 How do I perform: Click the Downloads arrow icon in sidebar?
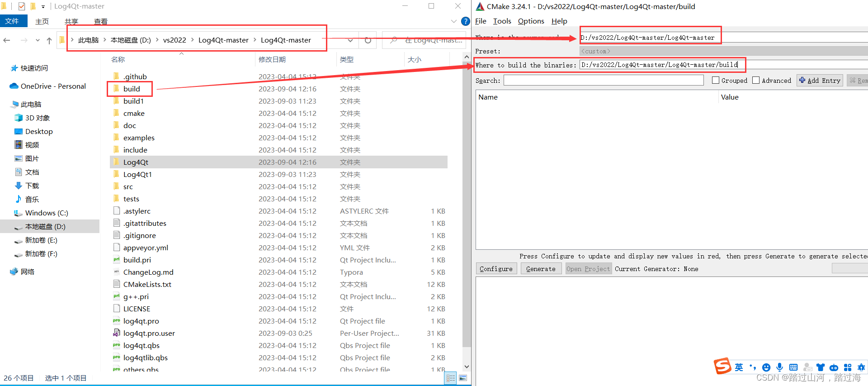click(x=19, y=186)
